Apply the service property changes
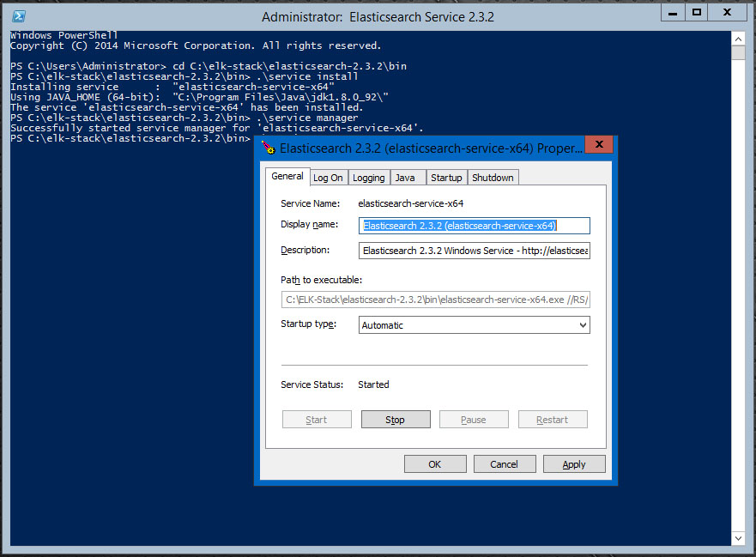The height and width of the screenshot is (557, 756). pyautogui.click(x=574, y=464)
